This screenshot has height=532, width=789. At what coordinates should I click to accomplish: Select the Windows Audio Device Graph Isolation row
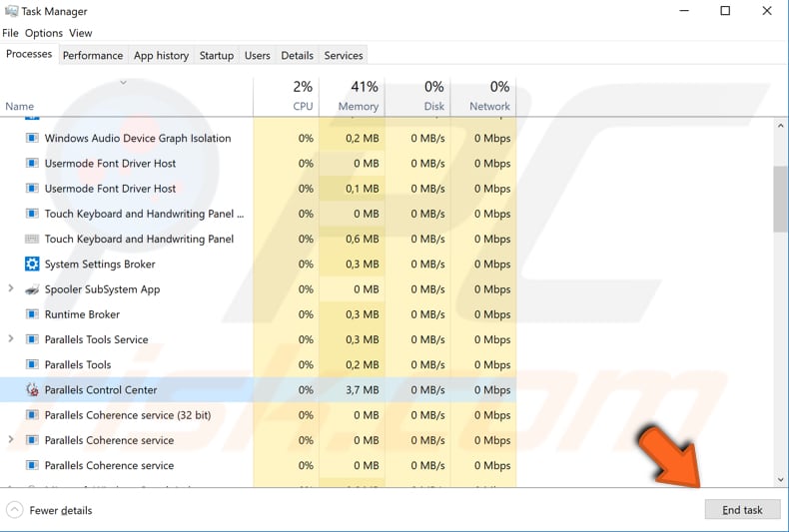(258, 138)
